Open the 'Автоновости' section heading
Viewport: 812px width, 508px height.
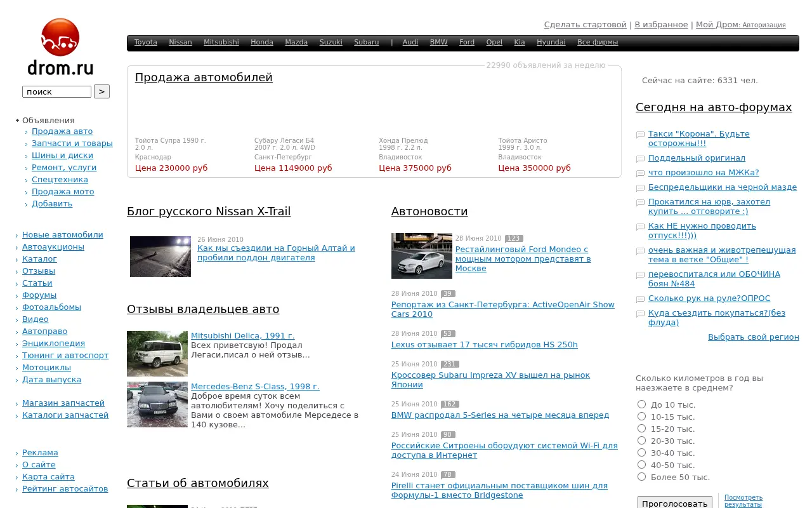point(429,211)
